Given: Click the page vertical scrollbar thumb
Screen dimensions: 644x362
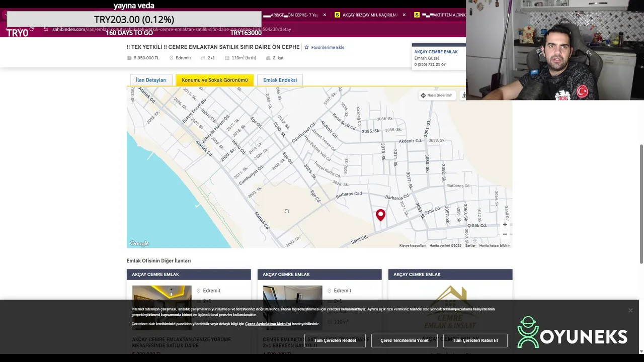Looking at the screenshot, I should [640, 204].
